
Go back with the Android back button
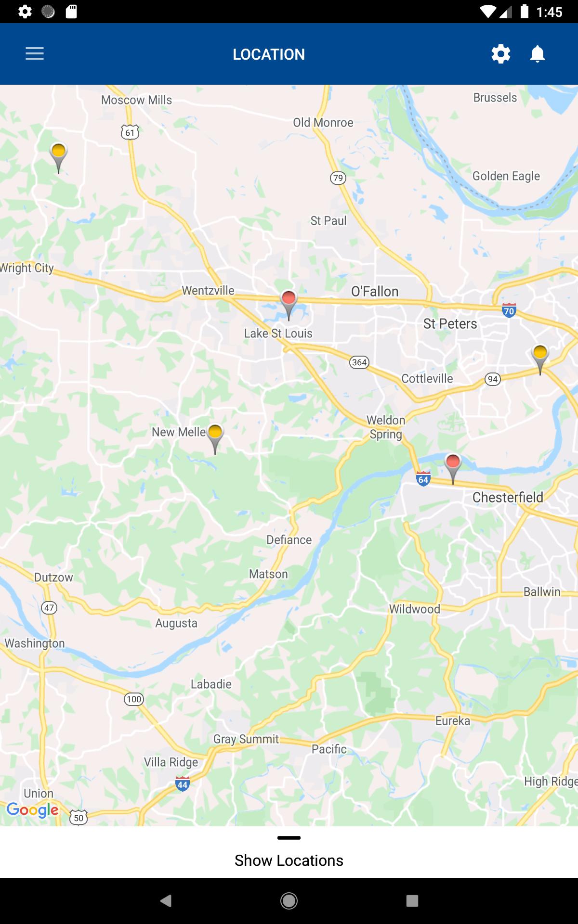(x=166, y=900)
